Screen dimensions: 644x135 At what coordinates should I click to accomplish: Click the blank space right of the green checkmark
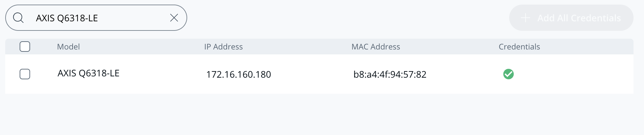tap(573, 74)
